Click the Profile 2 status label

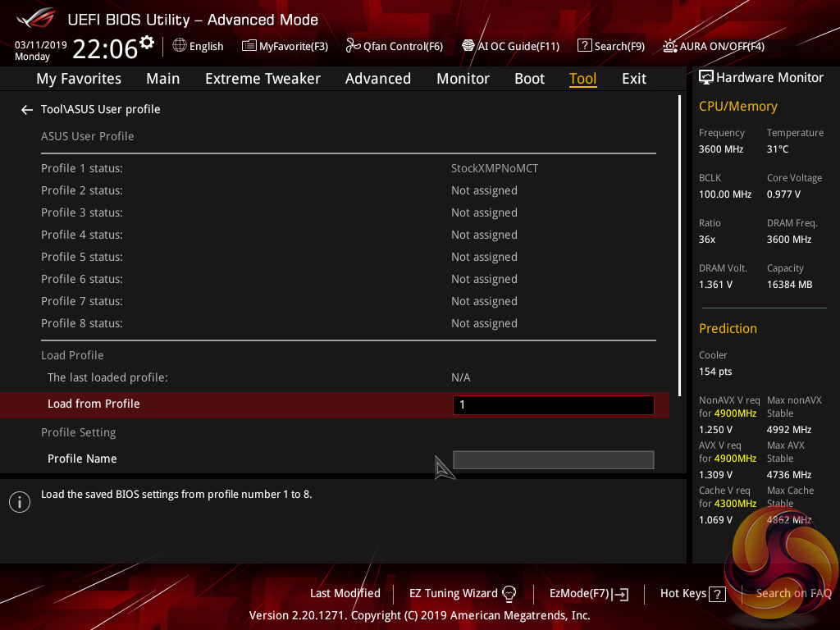82,190
